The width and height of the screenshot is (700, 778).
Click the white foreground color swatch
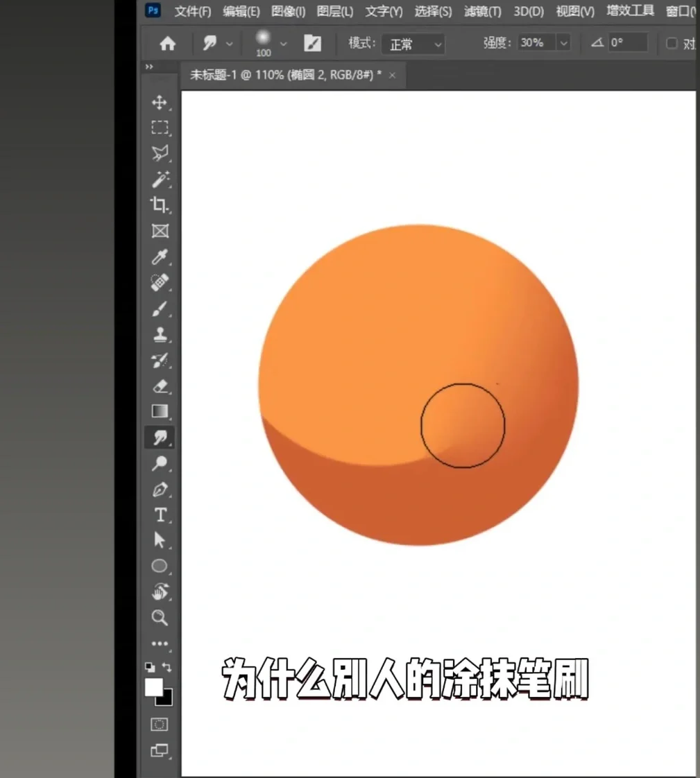point(153,686)
